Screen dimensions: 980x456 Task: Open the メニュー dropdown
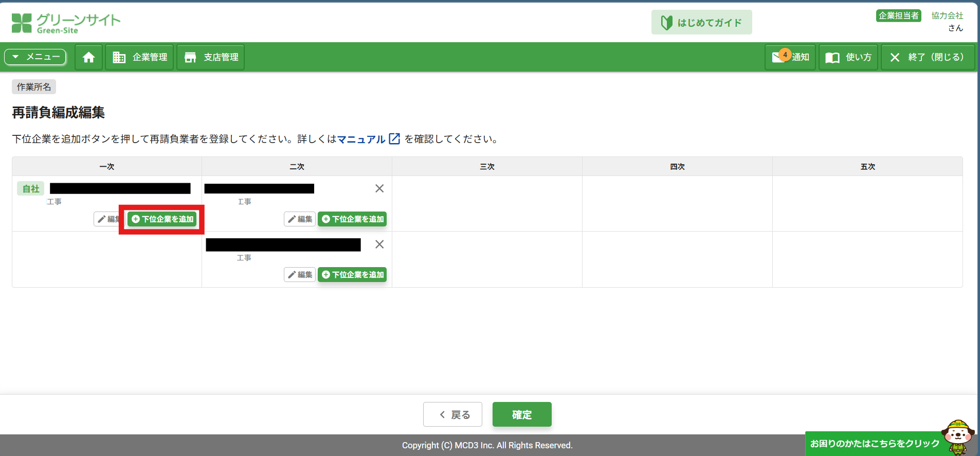pyautogui.click(x=35, y=57)
